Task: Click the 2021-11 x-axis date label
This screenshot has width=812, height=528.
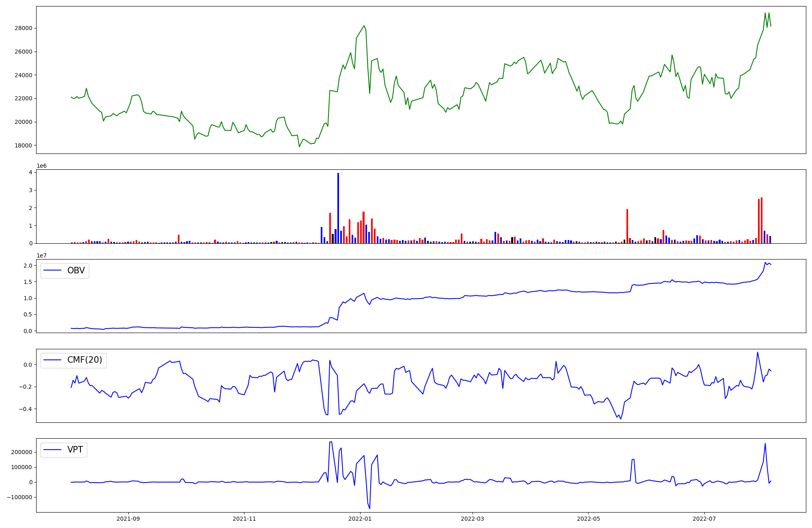Action: click(x=244, y=519)
